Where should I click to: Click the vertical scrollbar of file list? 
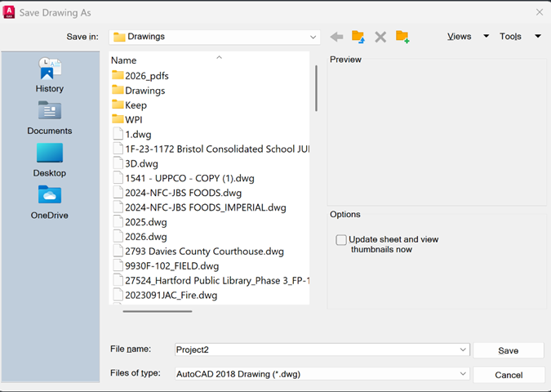coord(316,88)
